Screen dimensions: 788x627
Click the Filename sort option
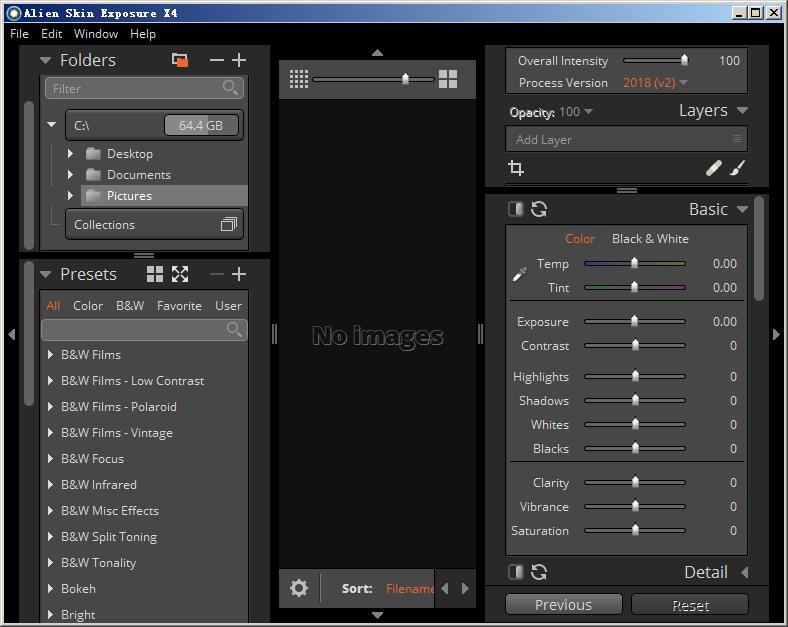(x=410, y=588)
